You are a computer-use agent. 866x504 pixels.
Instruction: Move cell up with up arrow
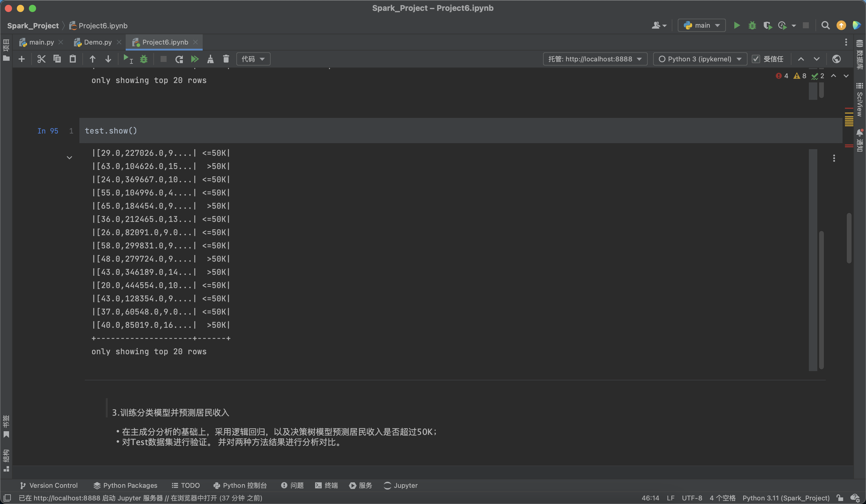pyautogui.click(x=92, y=59)
